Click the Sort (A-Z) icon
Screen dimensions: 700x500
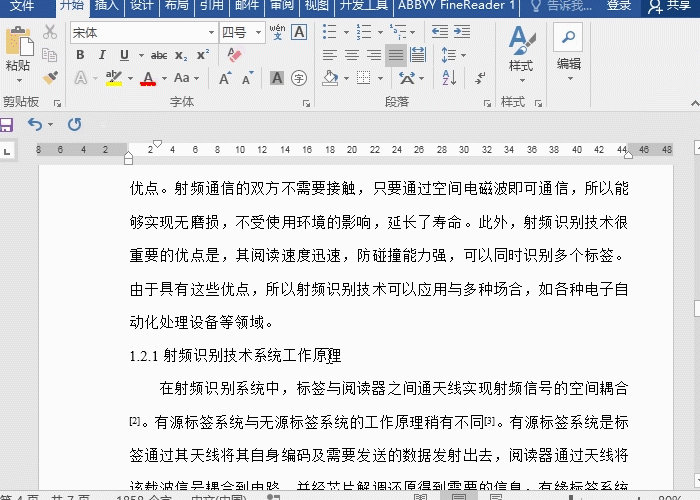[x=449, y=78]
